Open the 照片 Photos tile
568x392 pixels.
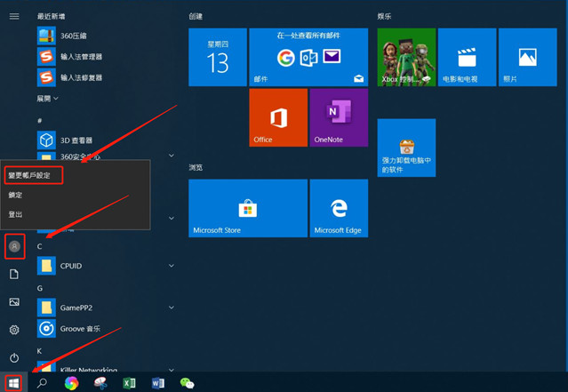click(527, 57)
